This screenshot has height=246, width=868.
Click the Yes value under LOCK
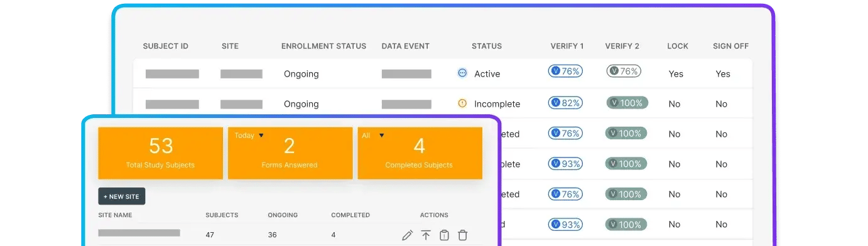pos(676,73)
